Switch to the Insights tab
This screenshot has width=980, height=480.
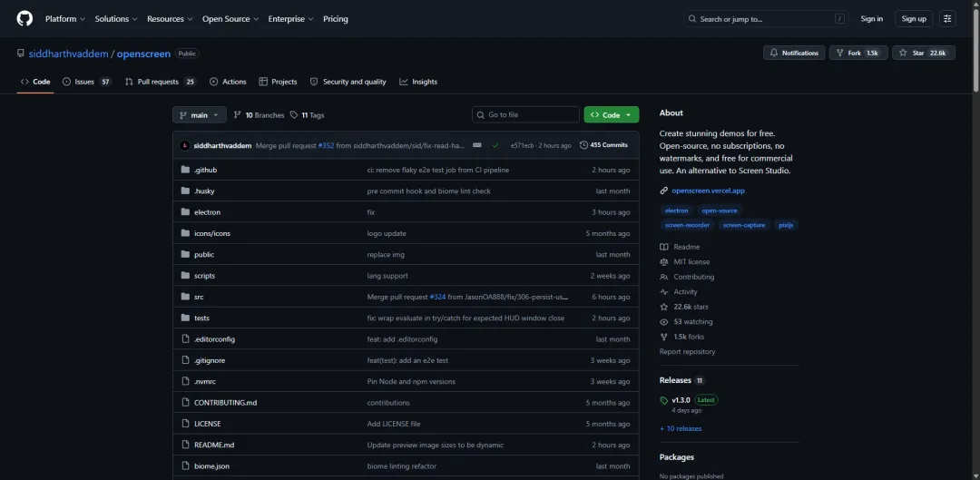[418, 82]
